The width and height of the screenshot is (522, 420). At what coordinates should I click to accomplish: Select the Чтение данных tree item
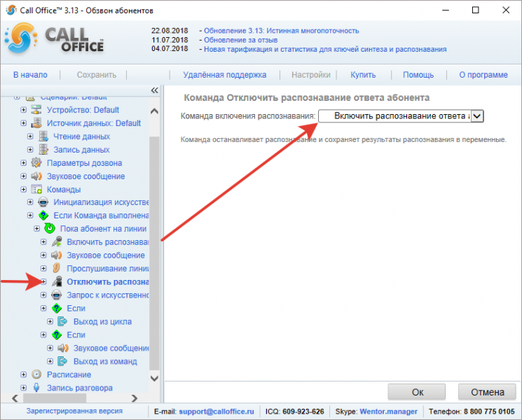(81, 136)
